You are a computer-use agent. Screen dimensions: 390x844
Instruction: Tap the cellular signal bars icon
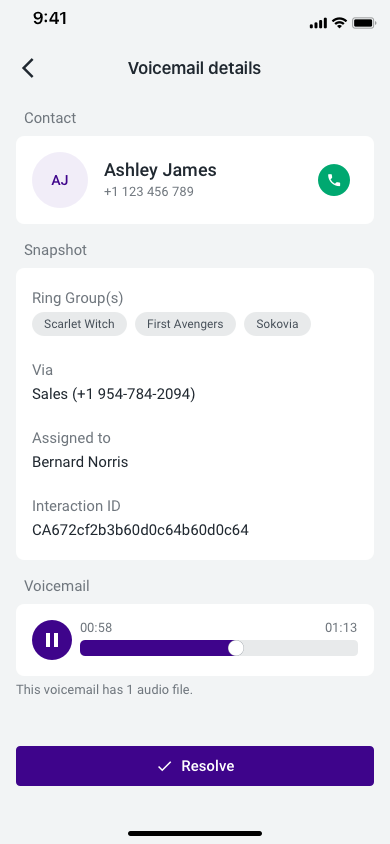[318, 24]
